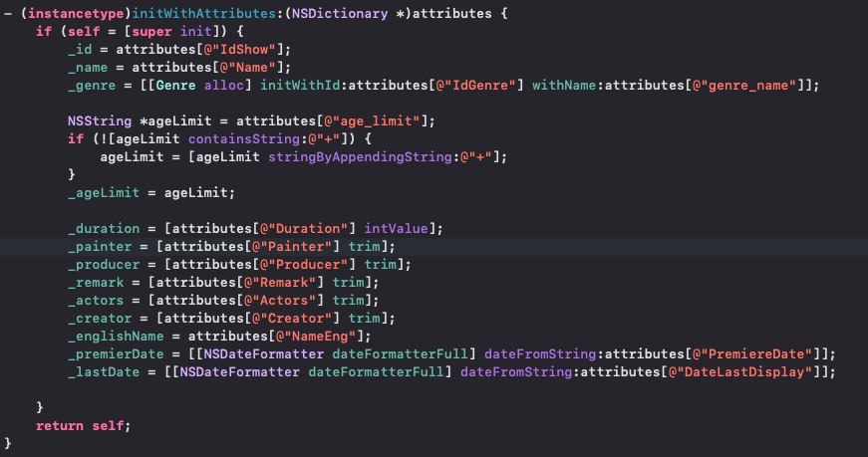The image size is (868, 457).
Task: Click the @"genre_name" string
Action: tap(744, 86)
